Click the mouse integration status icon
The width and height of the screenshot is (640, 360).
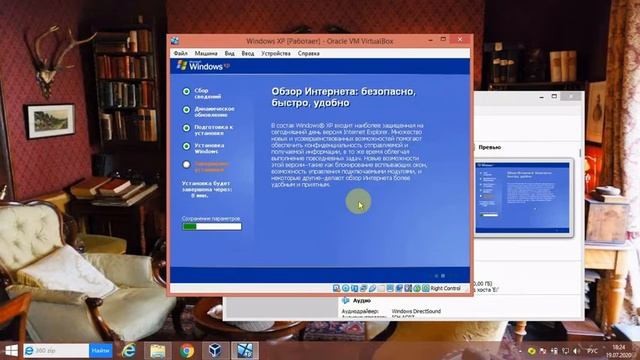click(x=417, y=288)
